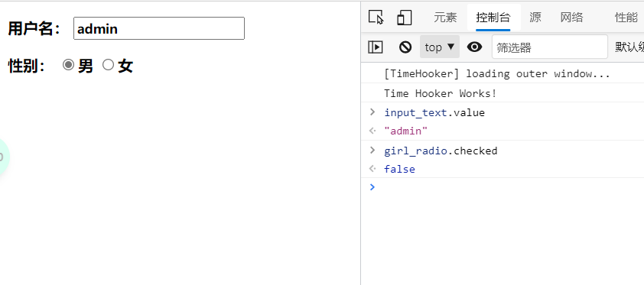Click the input_text.value console entry

tap(434, 113)
